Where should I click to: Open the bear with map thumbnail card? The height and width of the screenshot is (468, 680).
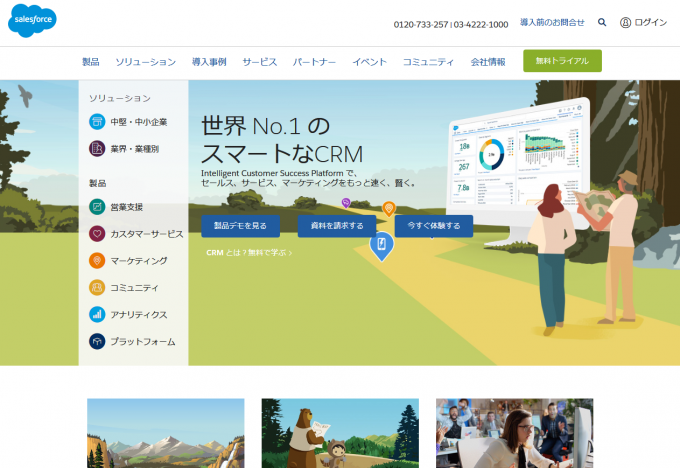coord(340,433)
